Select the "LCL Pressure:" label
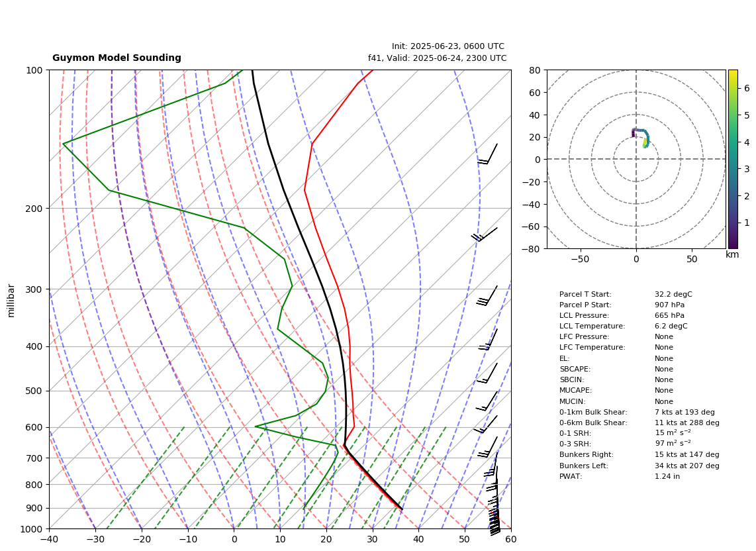 coord(584,315)
